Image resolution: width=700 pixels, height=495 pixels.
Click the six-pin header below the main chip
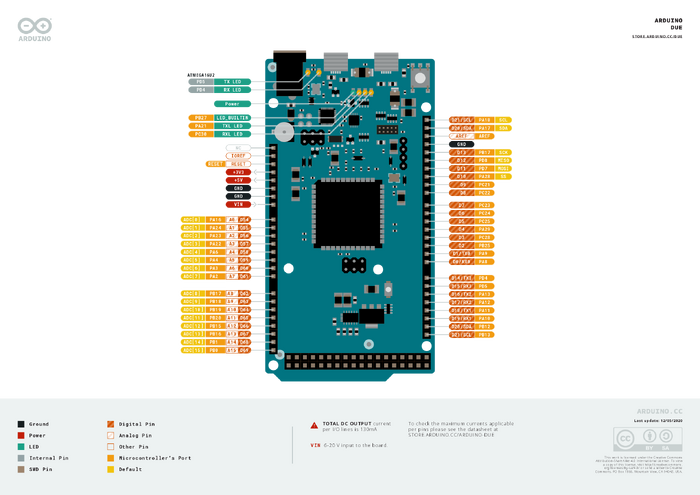click(x=354, y=265)
